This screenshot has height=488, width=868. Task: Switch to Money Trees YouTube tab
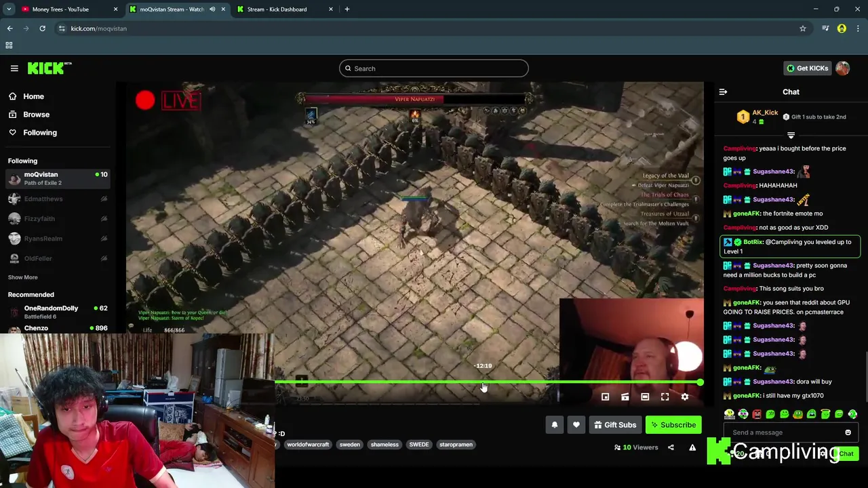pyautogui.click(x=68, y=9)
